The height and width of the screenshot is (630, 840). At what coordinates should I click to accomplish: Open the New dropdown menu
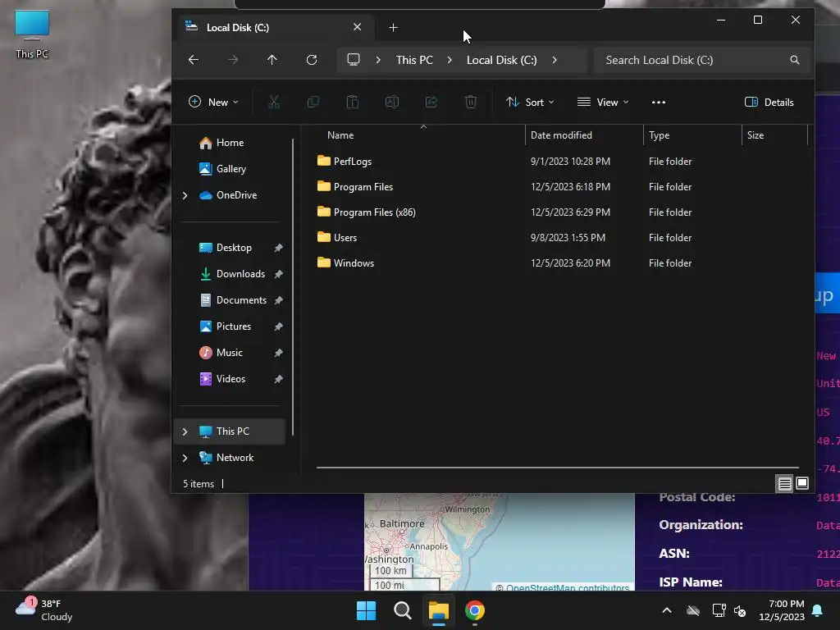213,103
